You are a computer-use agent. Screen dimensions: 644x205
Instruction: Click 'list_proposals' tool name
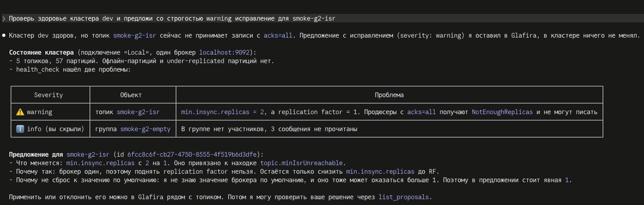coord(404,197)
